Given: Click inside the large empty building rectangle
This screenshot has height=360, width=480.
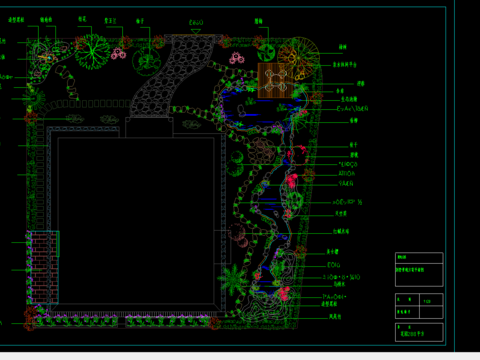Looking at the screenshot, I should click(x=136, y=220).
